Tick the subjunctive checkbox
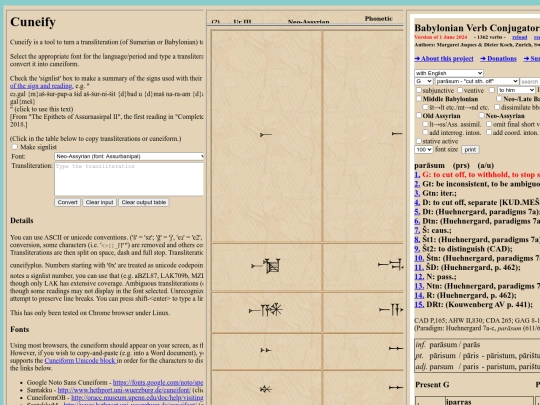The height and width of the screenshot is (405, 540). (419, 90)
